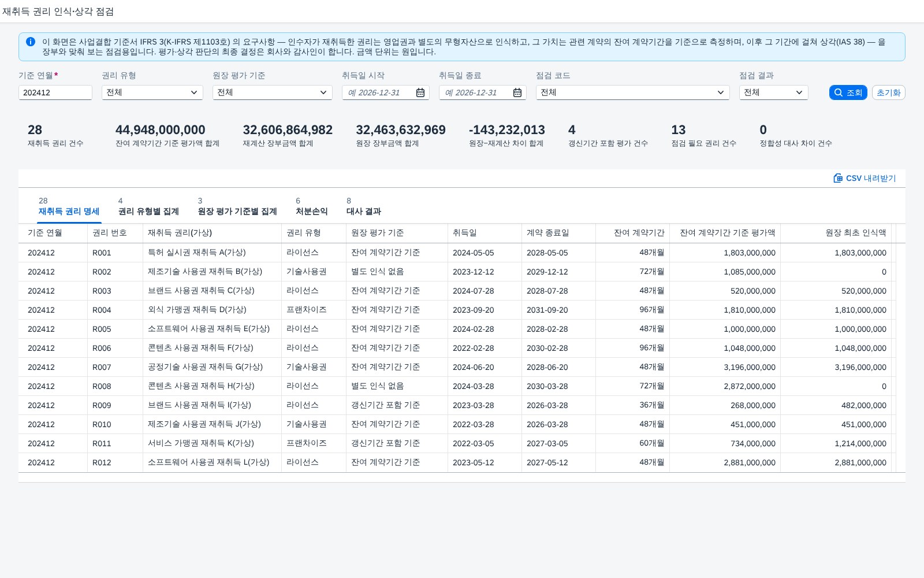Run the 조회 search button
The width and height of the screenshot is (924, 578).
[x=848, y=92]
